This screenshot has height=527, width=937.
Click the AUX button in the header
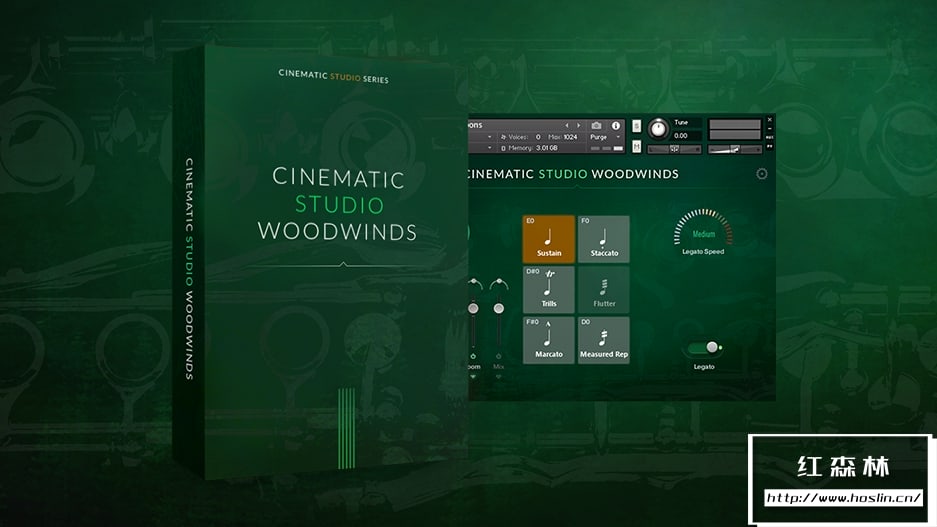770,137
